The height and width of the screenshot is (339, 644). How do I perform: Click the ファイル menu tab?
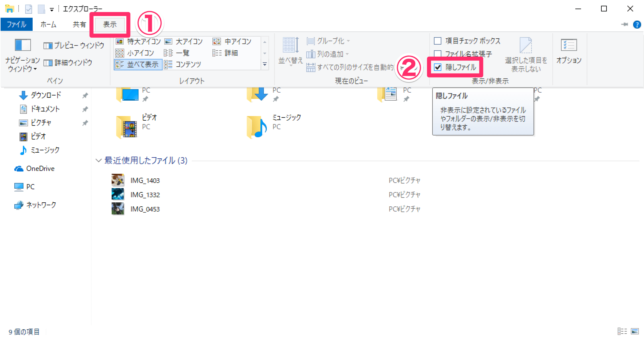click(17, 24)
